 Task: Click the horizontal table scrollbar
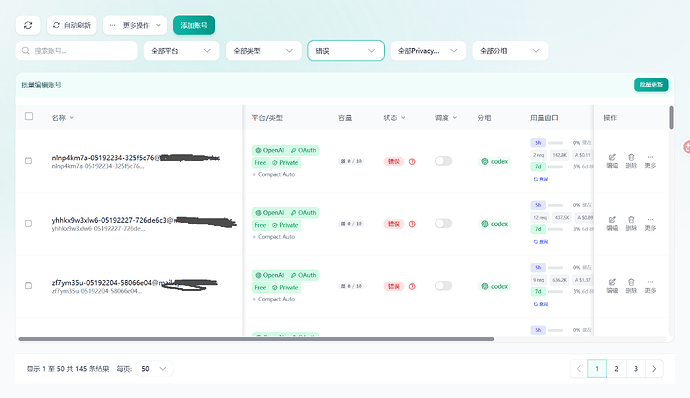pos(256,339)
